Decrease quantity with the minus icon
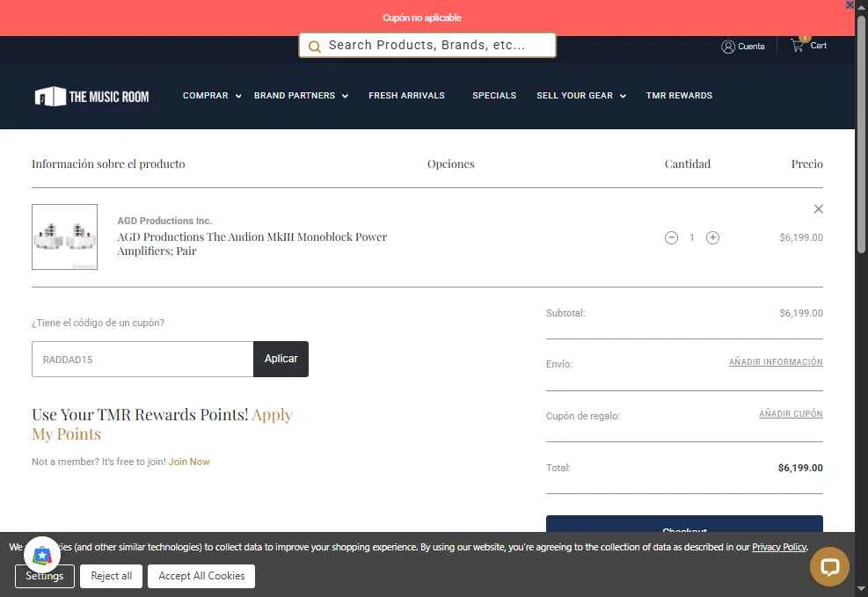The height and width of the screenshot is (597, 868). (671, 238)
